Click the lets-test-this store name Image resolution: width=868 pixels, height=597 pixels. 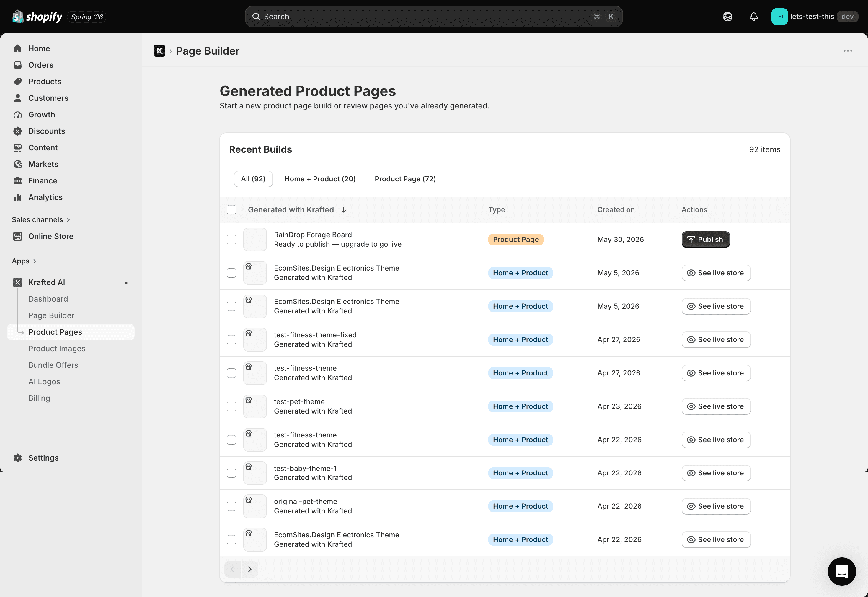click(x=812, y=17)
